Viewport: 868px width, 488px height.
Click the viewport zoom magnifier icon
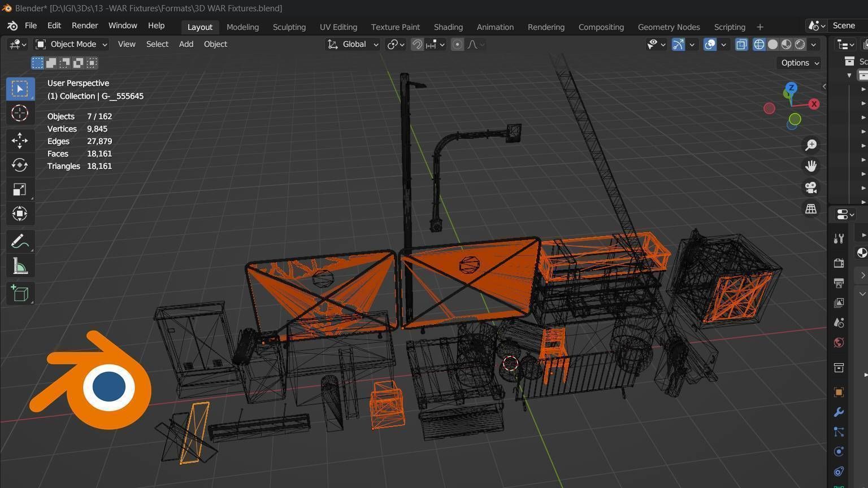point(811,145)
